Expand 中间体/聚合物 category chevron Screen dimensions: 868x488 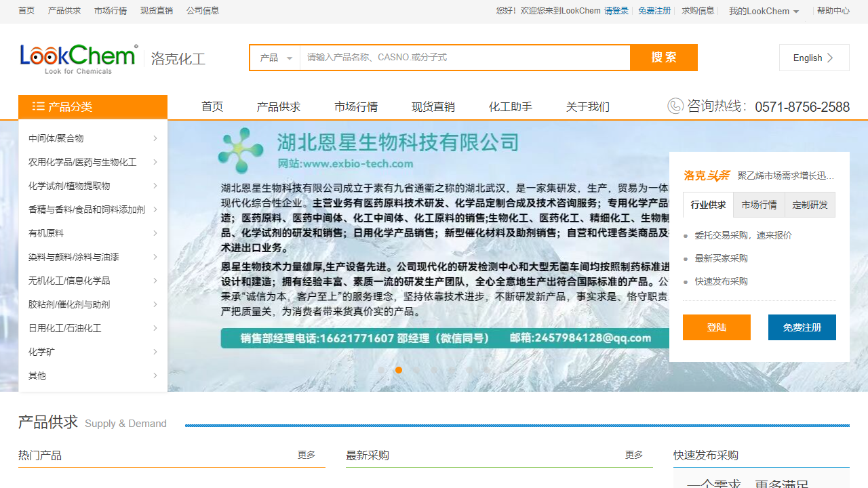[155, 138]
